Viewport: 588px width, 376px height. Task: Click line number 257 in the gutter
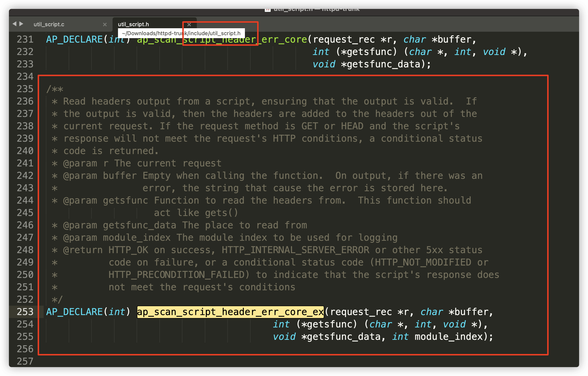click(x=25, y=361)
